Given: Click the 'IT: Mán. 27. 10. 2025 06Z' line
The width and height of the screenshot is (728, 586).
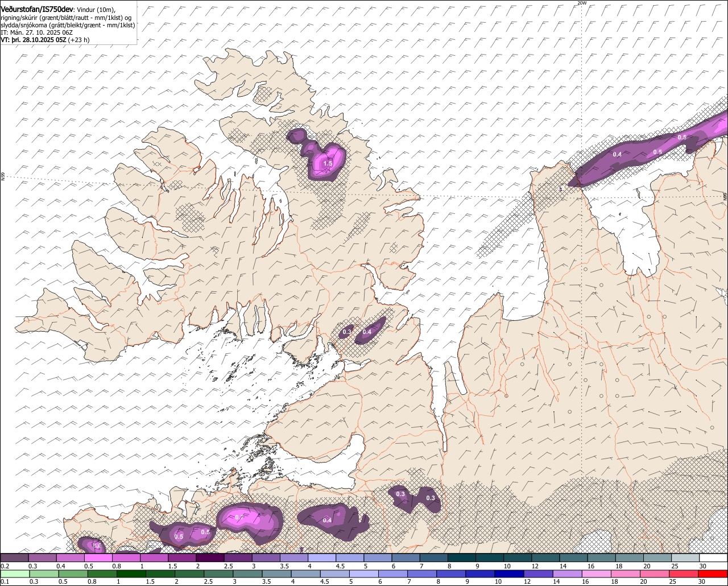Looking at the screenshot, I should (36, 32).
